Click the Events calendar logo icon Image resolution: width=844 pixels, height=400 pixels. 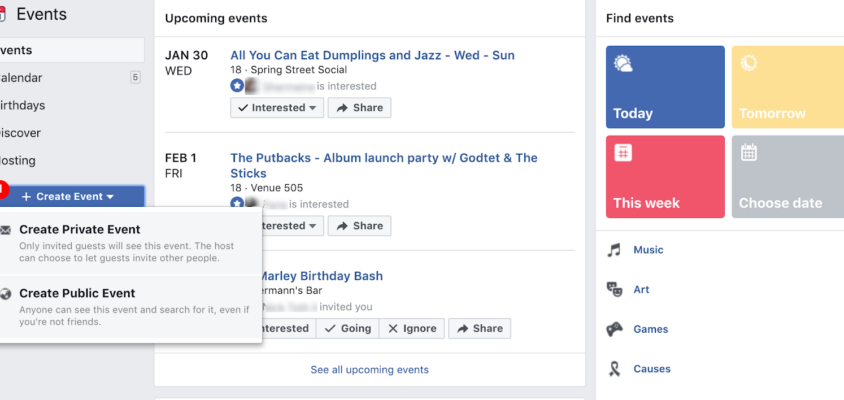(x=3, y=15)
